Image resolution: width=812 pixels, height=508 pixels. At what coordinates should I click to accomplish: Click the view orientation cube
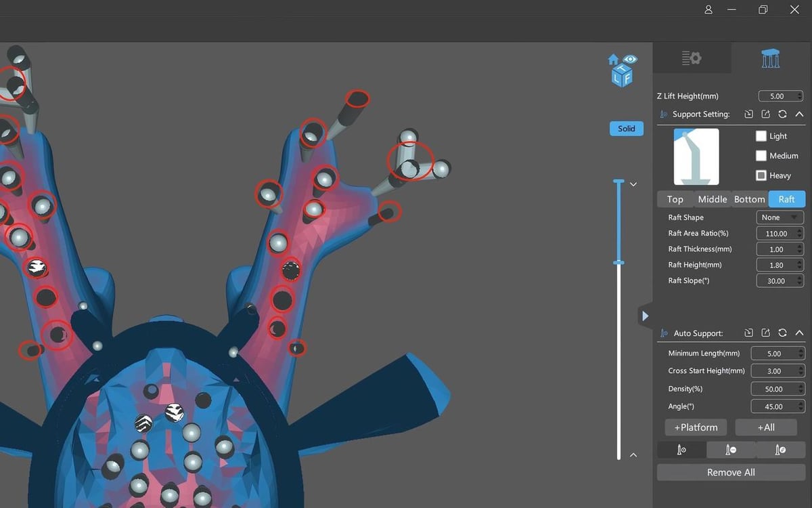click(x=622, y=70)
